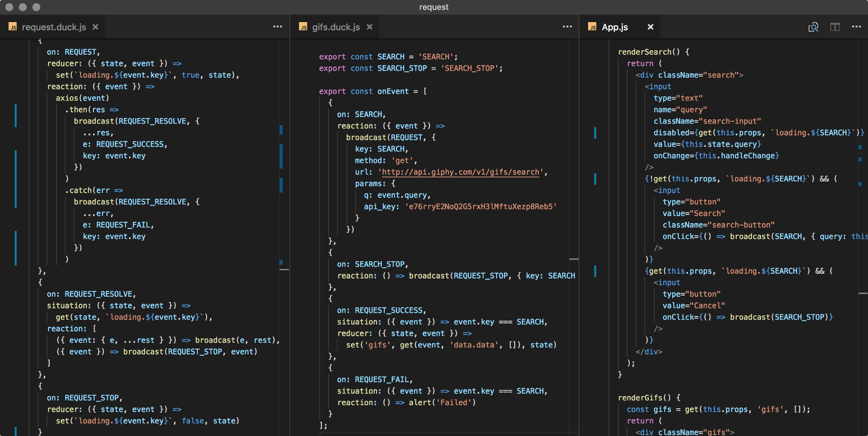
Task: Open More Actions menu for App.js editor
Action: (856, 27)
